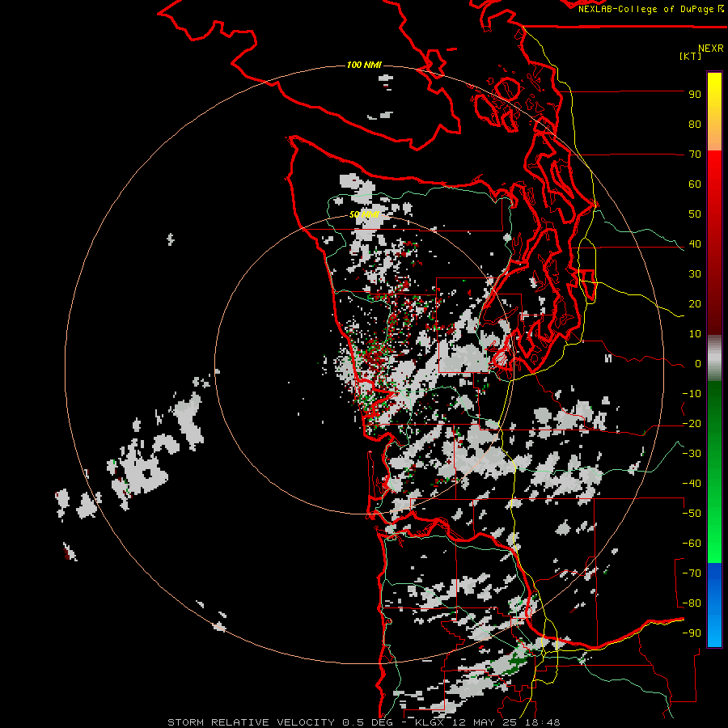Click the 'STORM RELATIVE VELOCITY 0.5 DEG' caption
The height and width of the screenshot is (728, 728).
pos(280,722)
